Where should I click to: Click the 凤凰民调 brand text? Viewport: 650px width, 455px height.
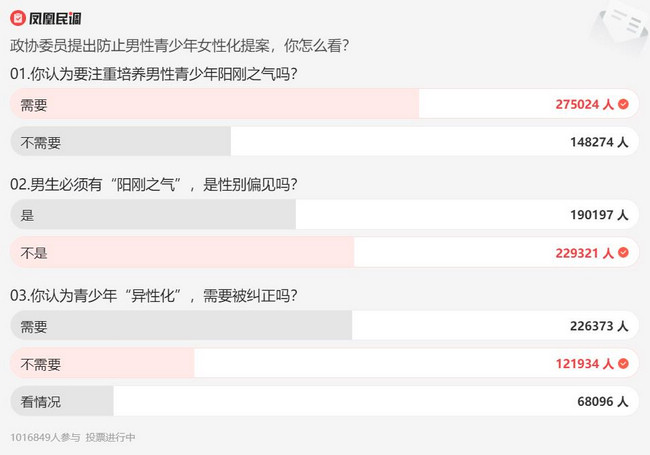pos(55,19)
